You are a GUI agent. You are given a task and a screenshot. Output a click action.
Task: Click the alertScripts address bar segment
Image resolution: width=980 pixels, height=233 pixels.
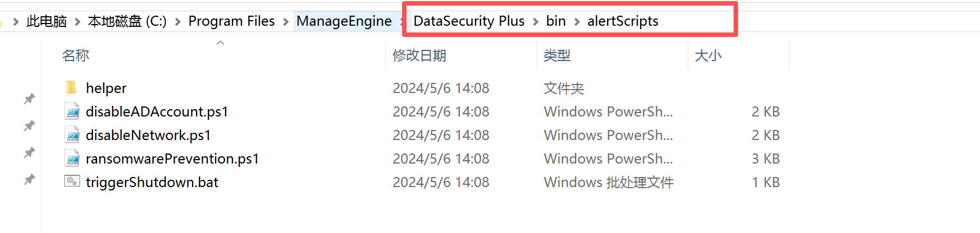623,21
